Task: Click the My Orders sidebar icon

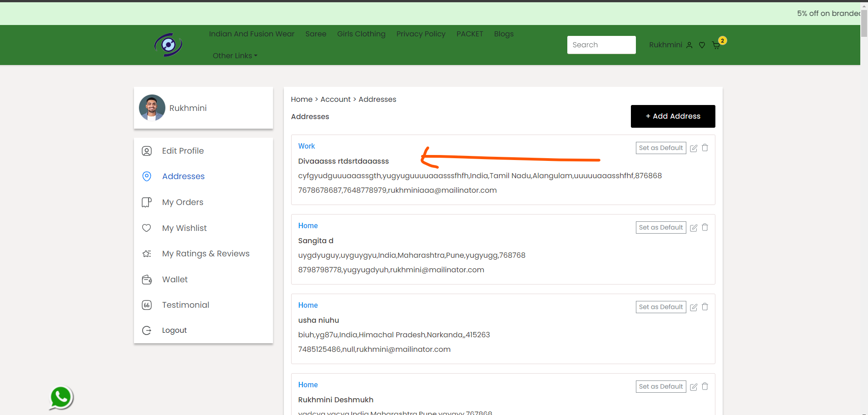Action: [147, 202]
